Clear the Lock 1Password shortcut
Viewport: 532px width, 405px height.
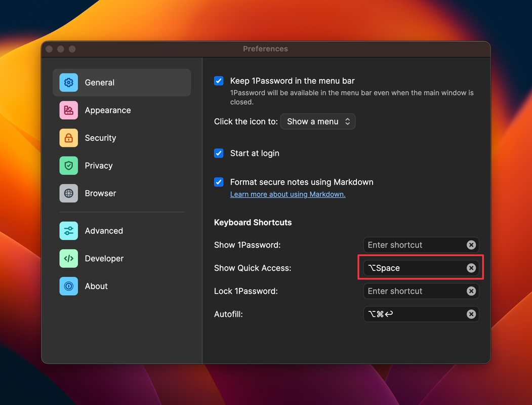[x=471, y=291]
